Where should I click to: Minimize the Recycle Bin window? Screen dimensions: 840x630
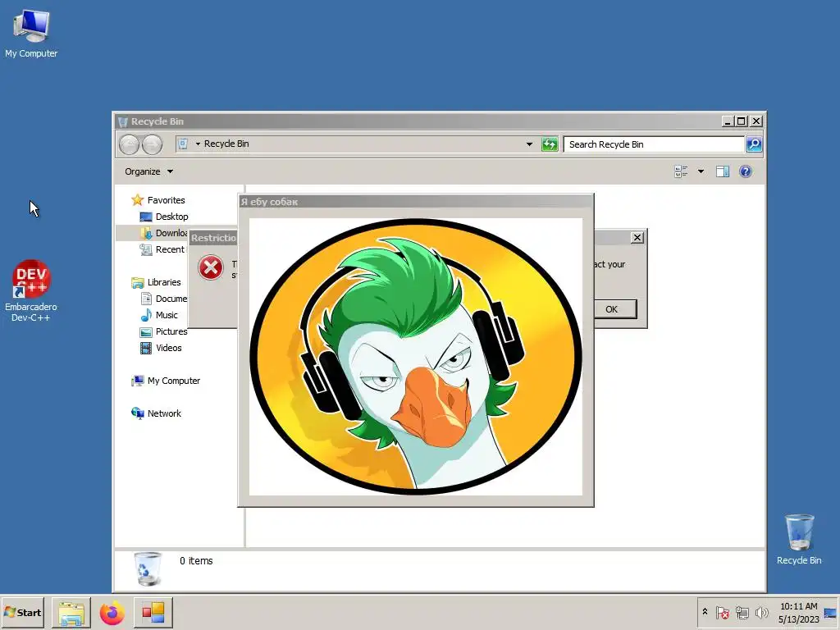[x=727, y=121]
